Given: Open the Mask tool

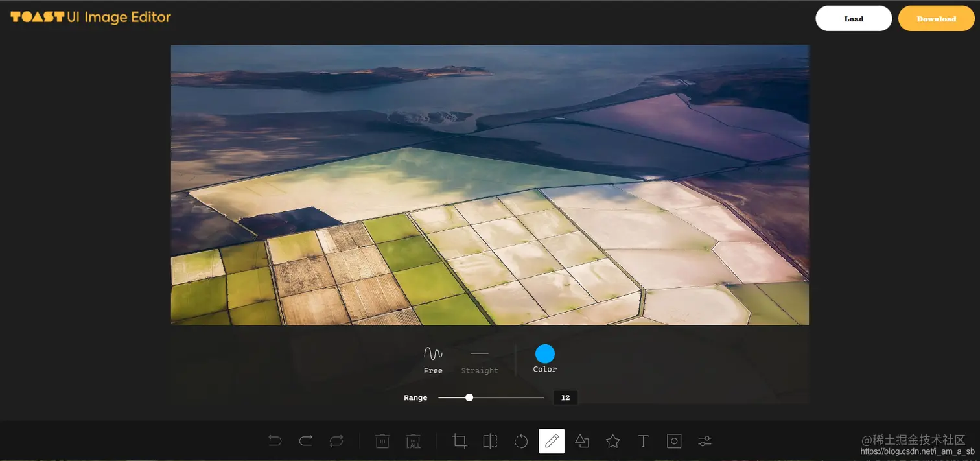Looking at the screenshot, I should coord(674,442).
